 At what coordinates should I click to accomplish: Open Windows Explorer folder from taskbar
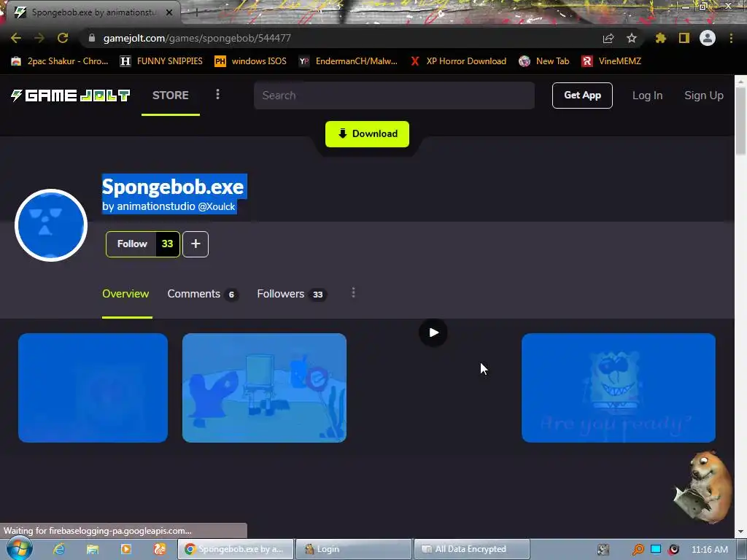[93, 549]
